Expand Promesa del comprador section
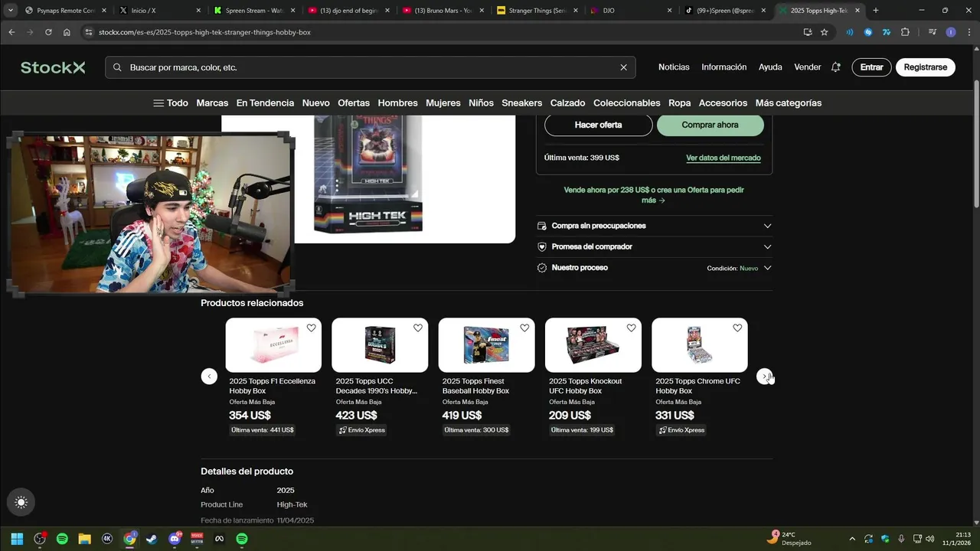Image resolution: width=980 pixels, height=551 pixels. 655,246
